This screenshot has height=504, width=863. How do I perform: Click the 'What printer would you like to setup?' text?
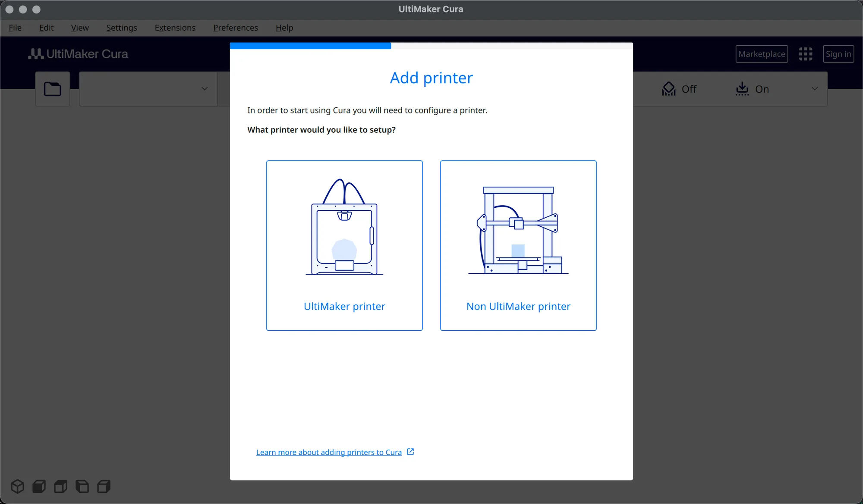tap(321, 130)
